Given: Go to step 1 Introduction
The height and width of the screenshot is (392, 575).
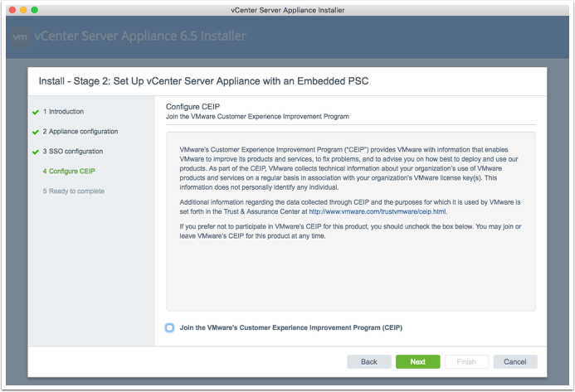Looking at the screenshot, I should point(64,112).
